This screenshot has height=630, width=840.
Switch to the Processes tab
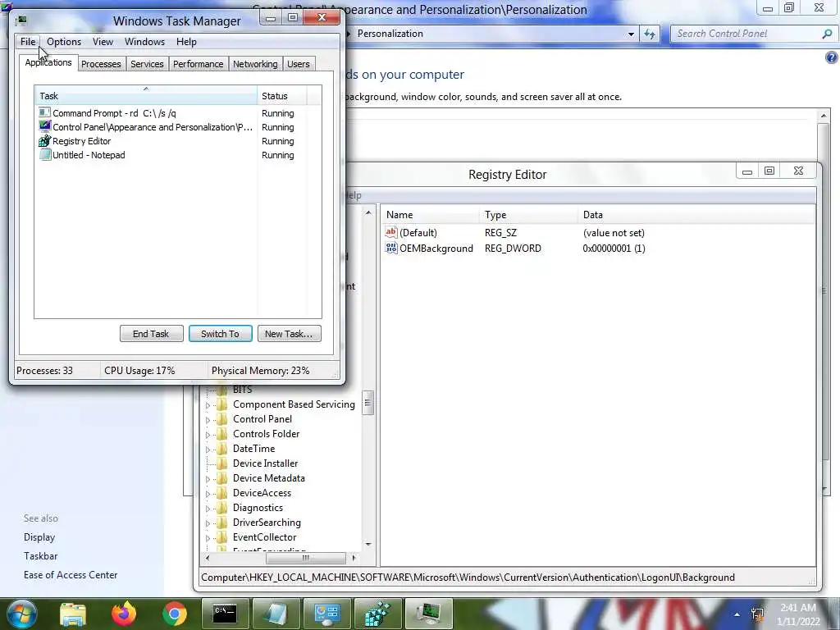[x=101, y=64]
